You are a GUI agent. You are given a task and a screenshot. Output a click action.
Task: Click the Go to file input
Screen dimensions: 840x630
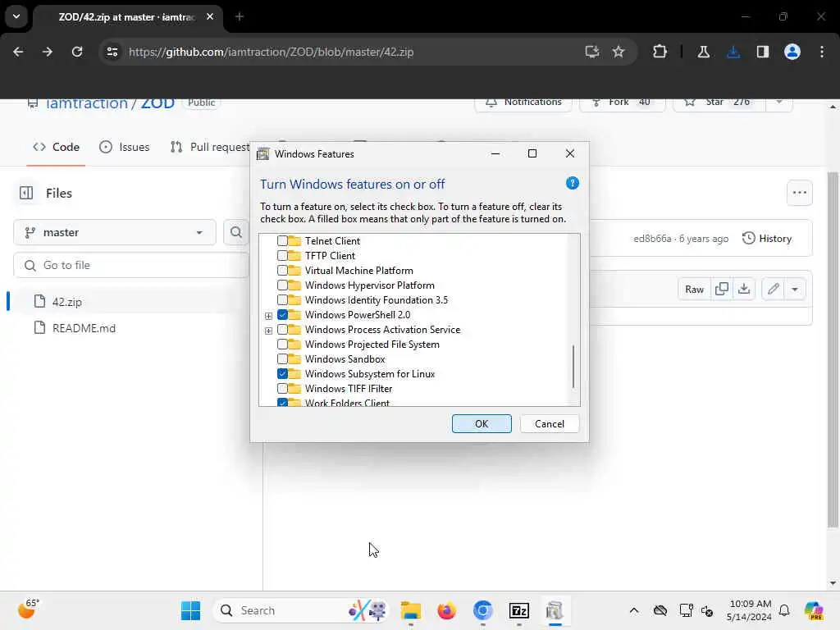click(131, 265)
